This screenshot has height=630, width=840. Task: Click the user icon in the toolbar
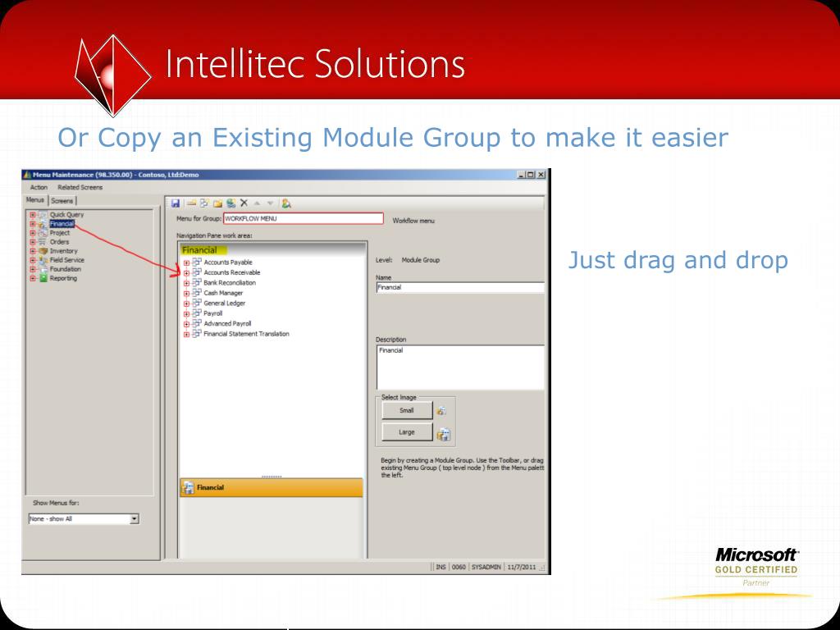pyautogui.click(x=286, y=203)
